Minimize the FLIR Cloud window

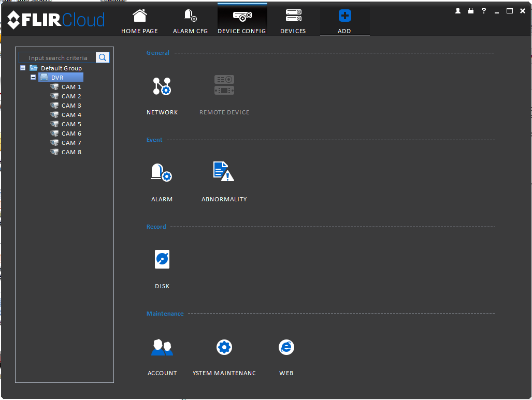click(497, 11)
